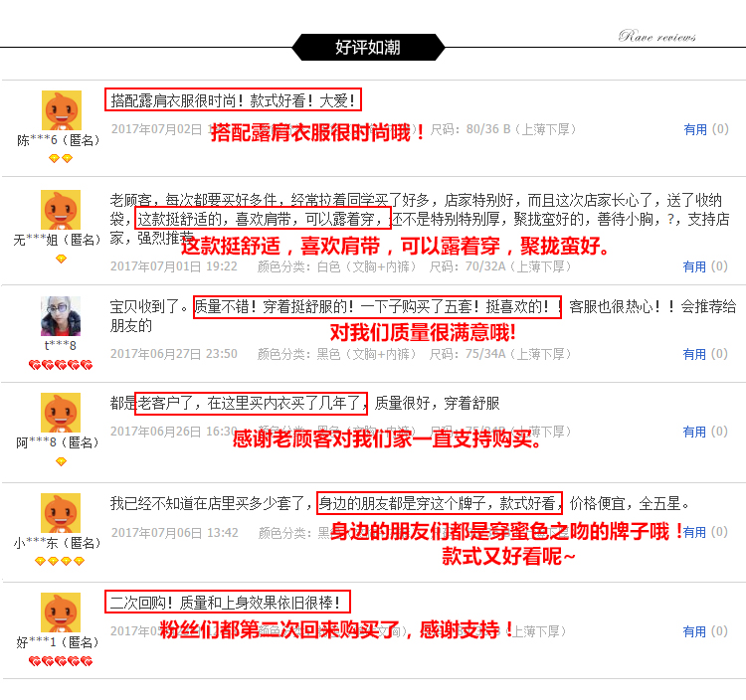Screen dimensions: 746x700
Task: Mark 陈***6 review as 有用
Action: coord(706,129)
